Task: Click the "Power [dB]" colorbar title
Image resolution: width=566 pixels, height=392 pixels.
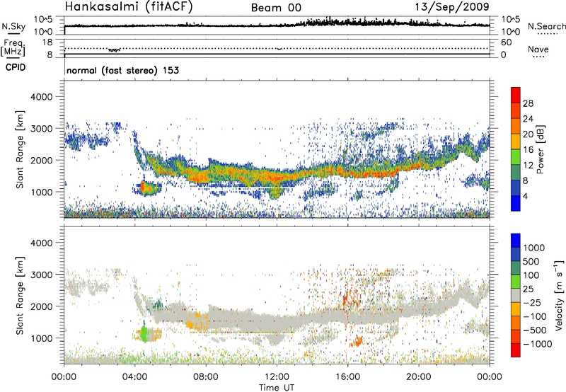Action: click(540, 149)
